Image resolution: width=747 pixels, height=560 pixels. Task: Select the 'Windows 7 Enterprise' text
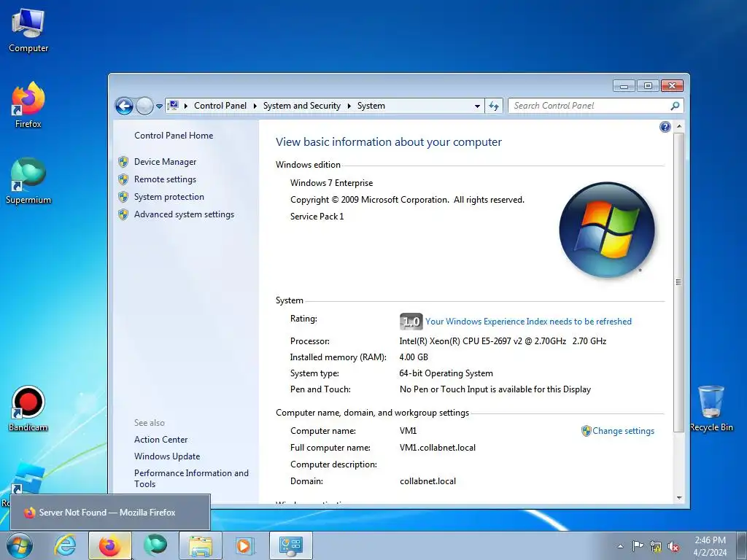click(x=332, y=183)
